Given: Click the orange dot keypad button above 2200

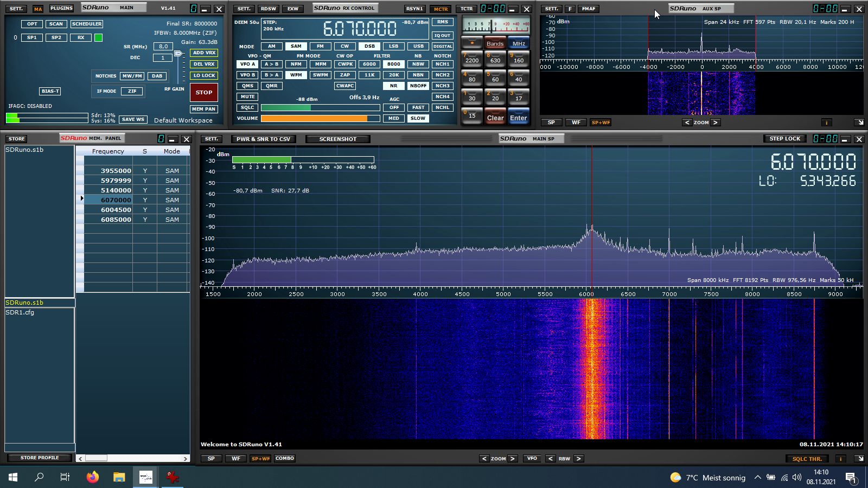Looking at the screenshot, I should pyautogui.click(x=471, y=43).
